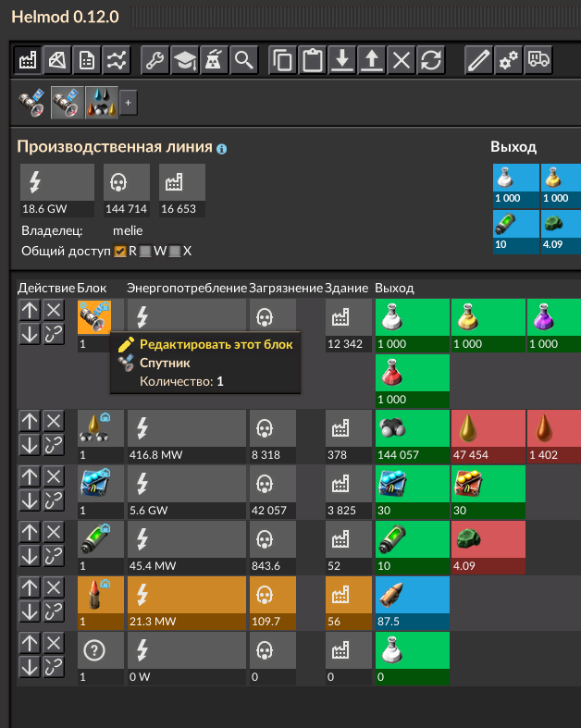
Task: Click the petroleum gas 144 057 output
Action: [x=413, y=436]
